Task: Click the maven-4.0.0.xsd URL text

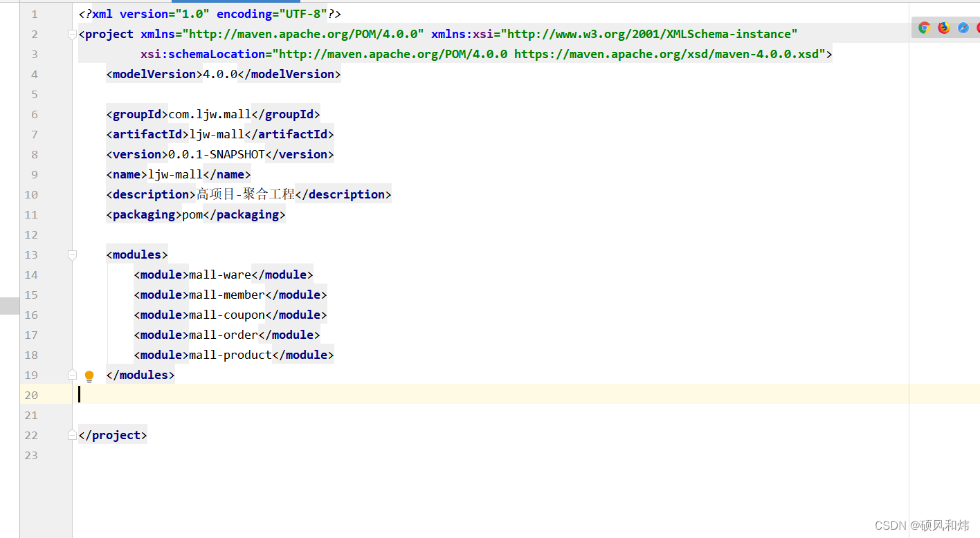Action: 666,54
